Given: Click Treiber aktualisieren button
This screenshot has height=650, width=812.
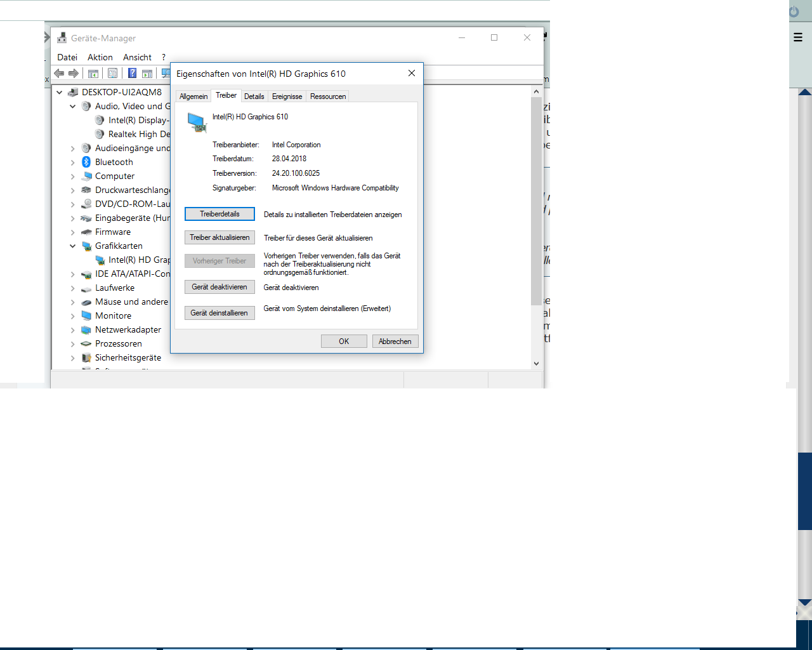Looking at the screenshot, I should tap(219, 237).
